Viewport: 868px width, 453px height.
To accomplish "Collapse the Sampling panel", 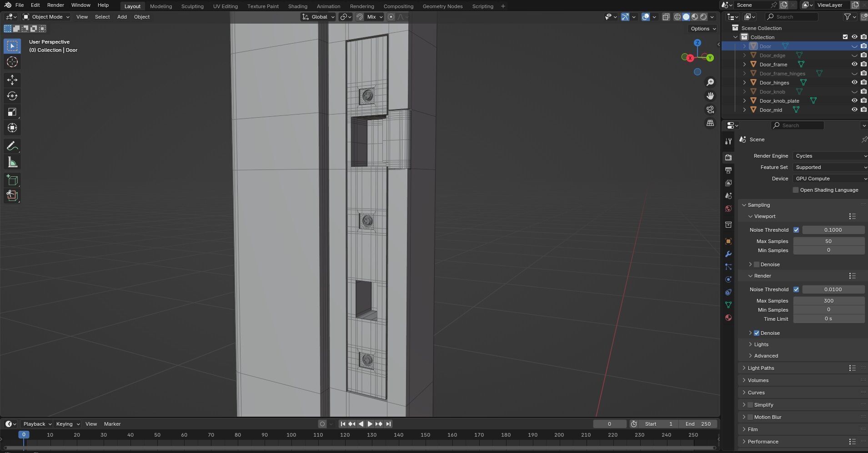I will click(758, 205).
